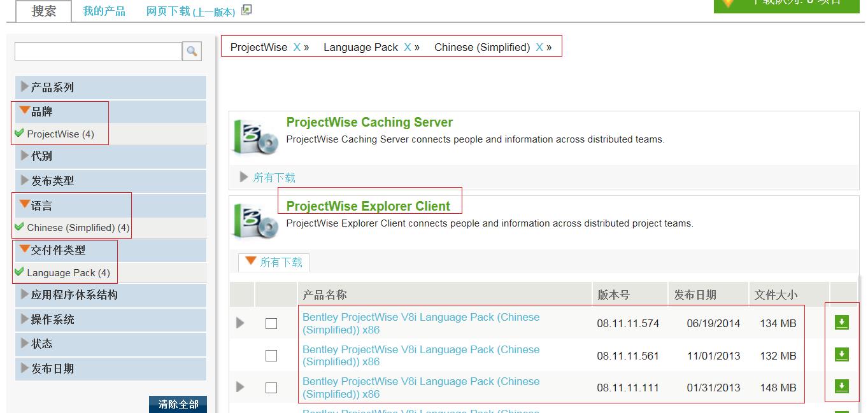Screen dimensions: 868x413
Task: Click the 134 MB file size cell
Action: point(778,323)
